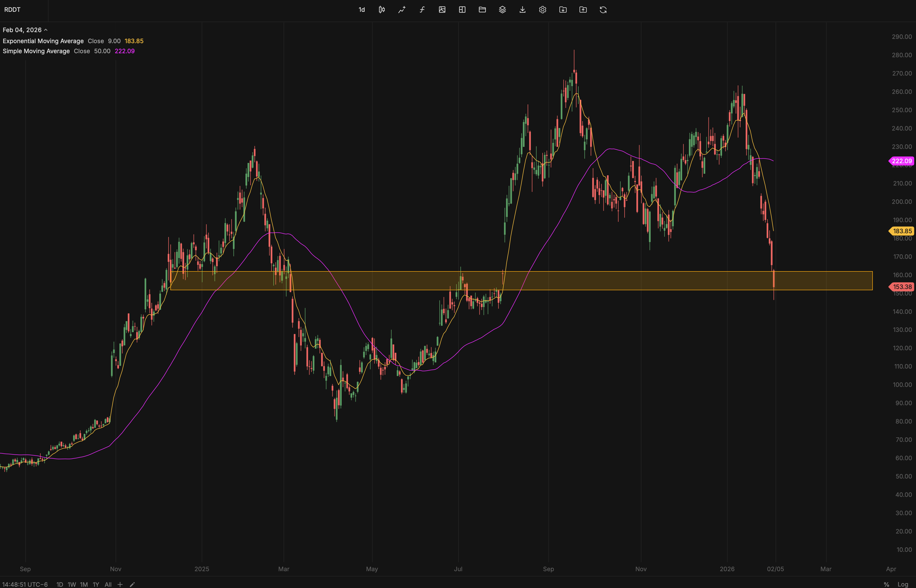This screenshot has width=916, height=588.
Task: Select the add indicator trend-line icon
Action: click(401, 10)
